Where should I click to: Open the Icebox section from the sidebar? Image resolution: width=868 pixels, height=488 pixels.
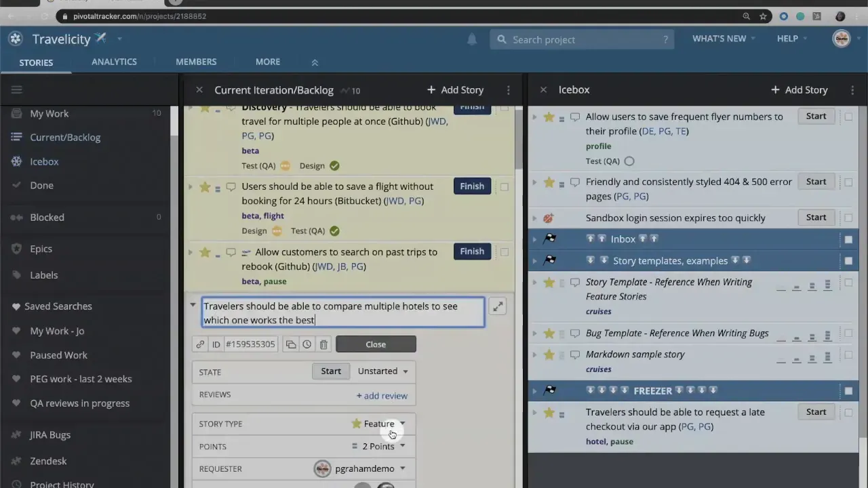coord(44,161)
